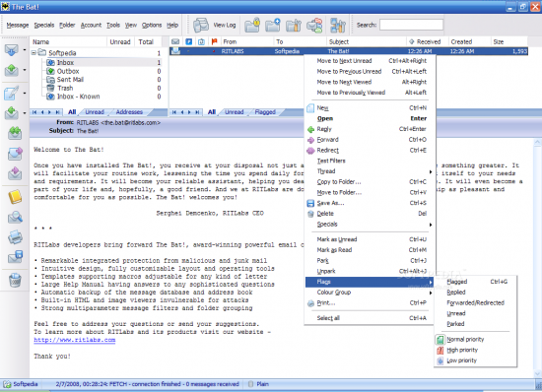Click the Save message envelope-disk icon

click(x=15, y=257)
